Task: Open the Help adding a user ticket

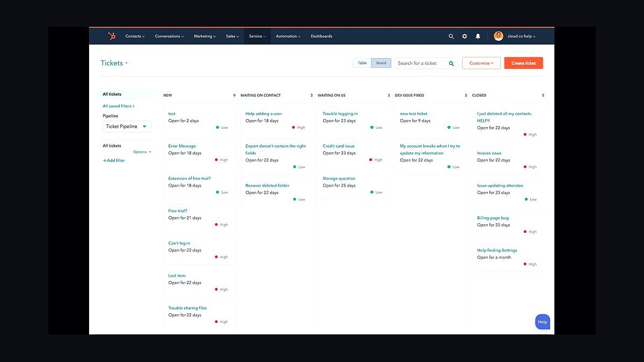Action: pyautogui.click(x=264, y=114)
